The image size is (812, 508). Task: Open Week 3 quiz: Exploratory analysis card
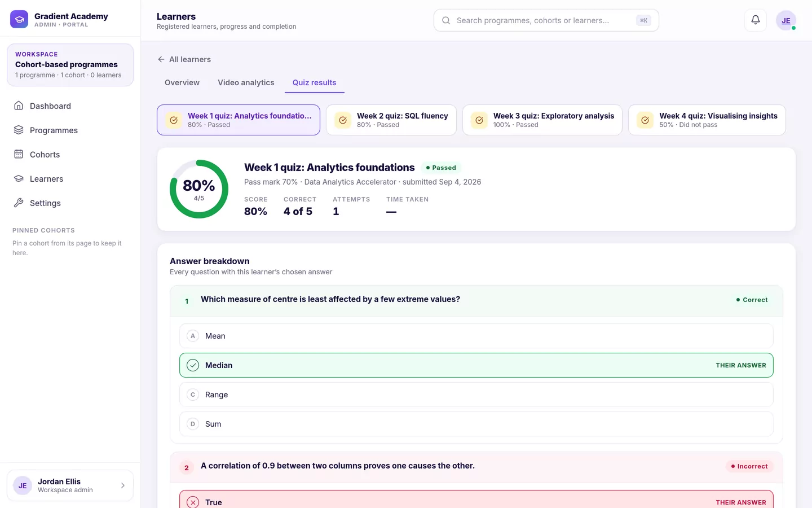point(542,120)
